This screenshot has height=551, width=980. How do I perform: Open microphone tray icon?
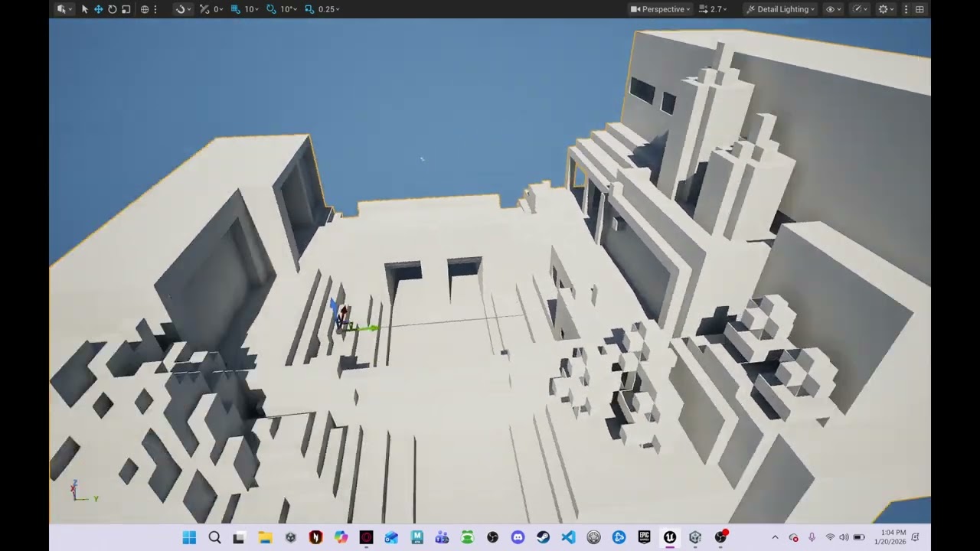coord(812,538)
